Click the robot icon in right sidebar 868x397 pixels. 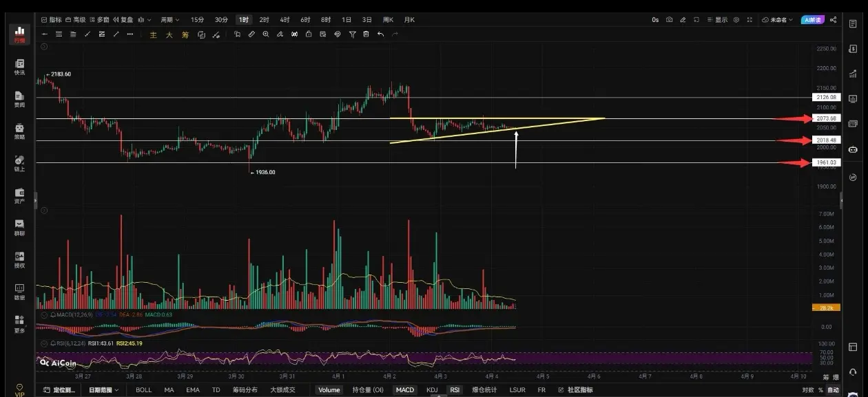[x=853, y=149]
